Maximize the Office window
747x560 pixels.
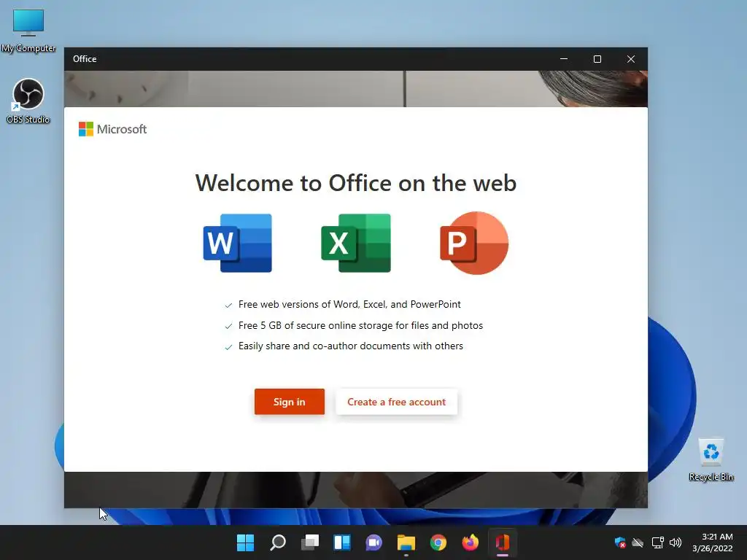[x=597, y=59]
